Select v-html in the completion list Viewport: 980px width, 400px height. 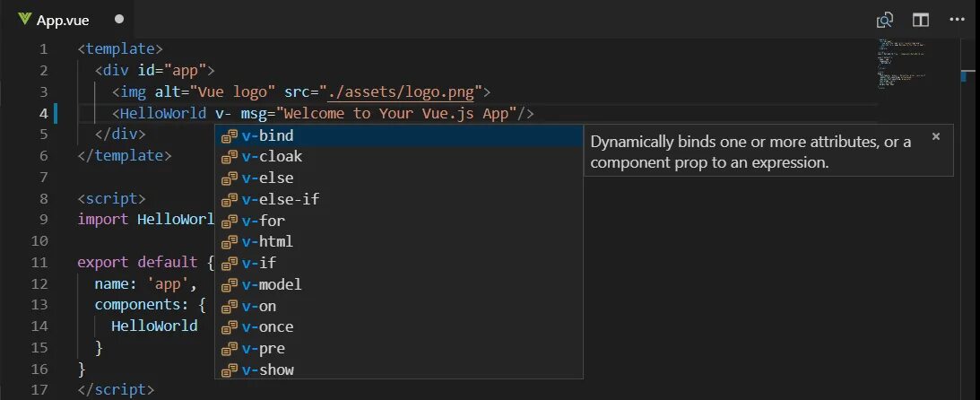[x=267, y=241]
